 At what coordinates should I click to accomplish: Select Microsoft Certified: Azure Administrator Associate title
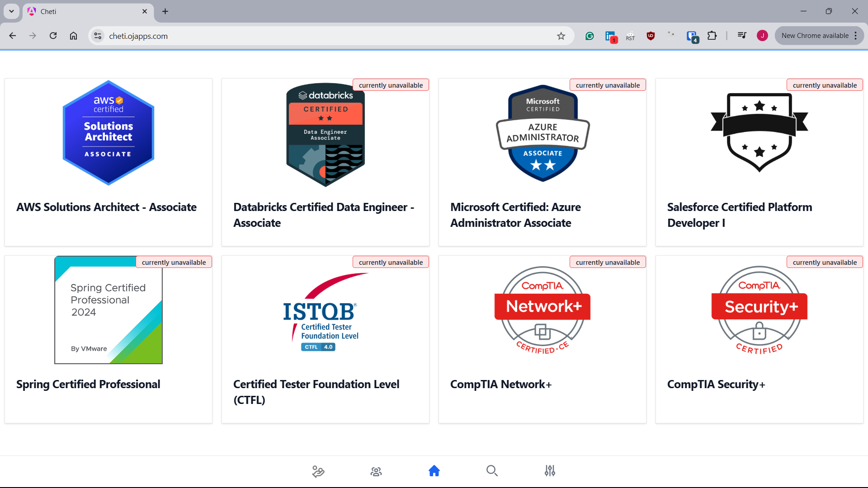pyautogui.click(x=516, y=215)
